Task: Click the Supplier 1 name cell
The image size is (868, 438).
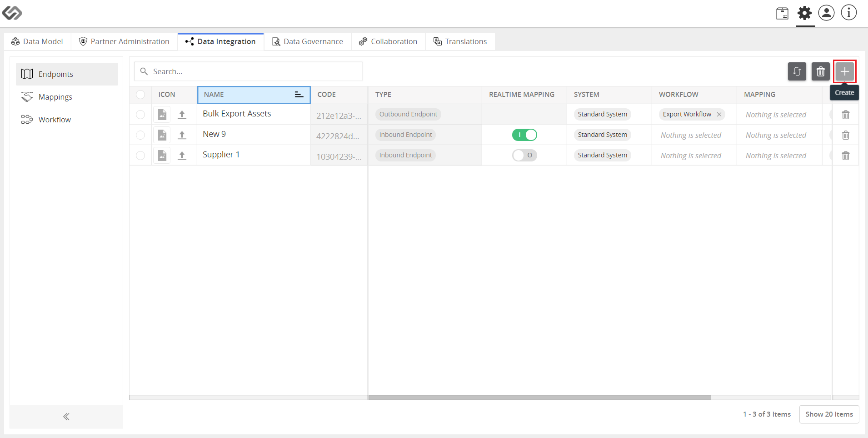Action: (254, 155)
